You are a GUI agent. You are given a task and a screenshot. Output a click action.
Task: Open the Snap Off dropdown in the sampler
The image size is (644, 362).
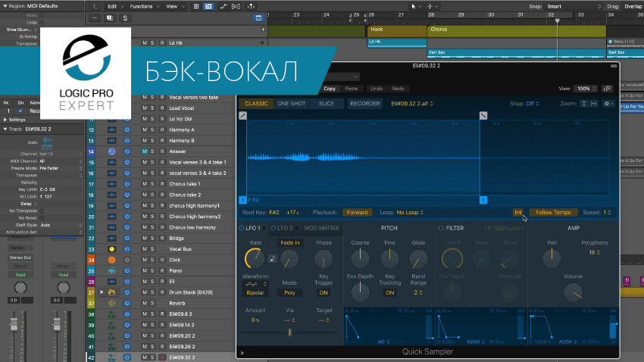(533, 104)
